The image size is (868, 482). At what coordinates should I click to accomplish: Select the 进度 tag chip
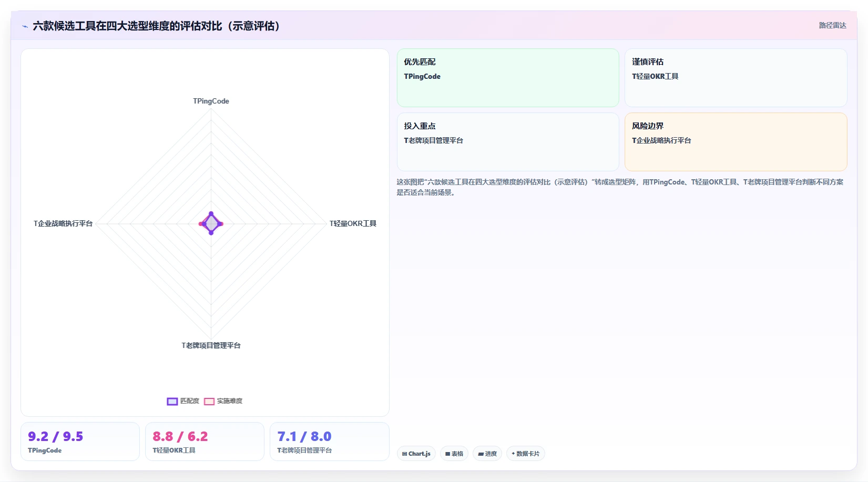tap(487, 454)
